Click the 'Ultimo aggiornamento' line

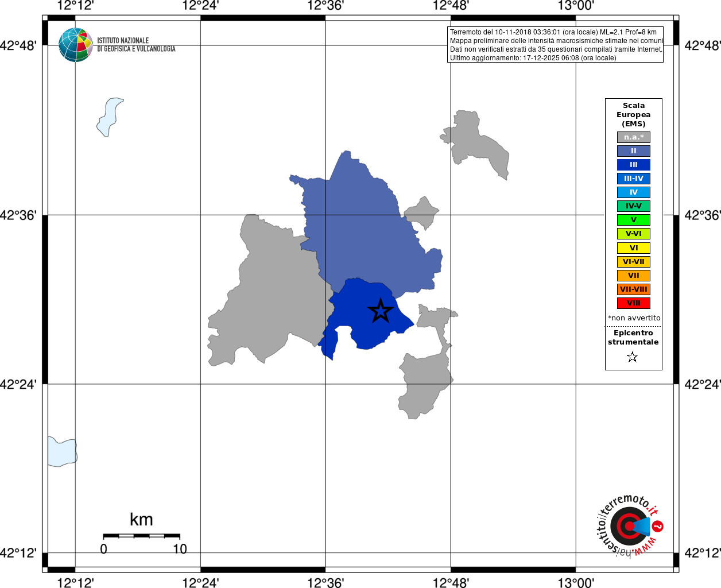click(x=533, y=58)
